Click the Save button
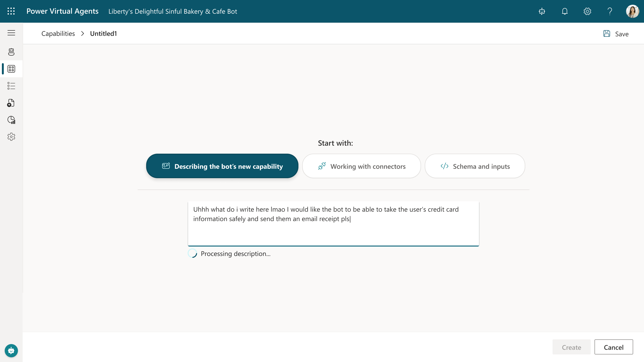Viewport: 644px width, 362px height. [x=616, y=34]
